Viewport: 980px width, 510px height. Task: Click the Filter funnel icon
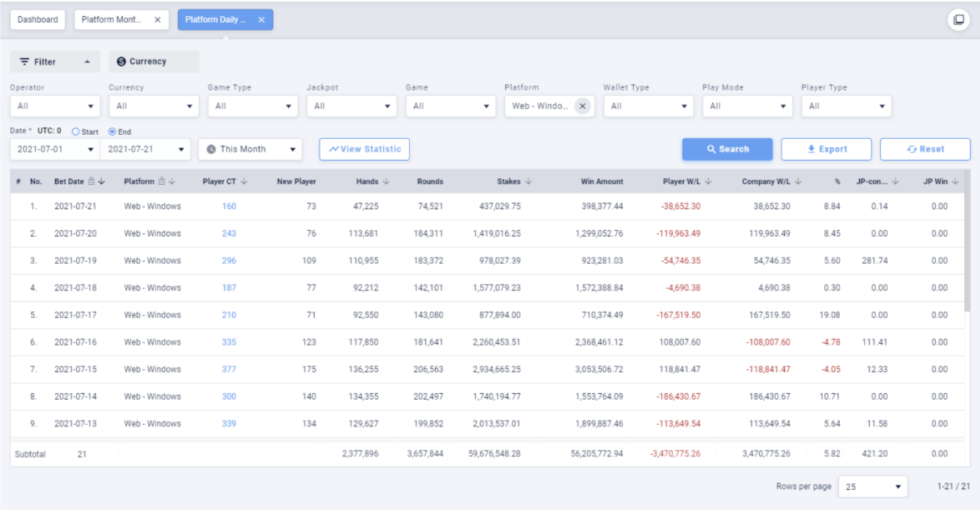24,61
